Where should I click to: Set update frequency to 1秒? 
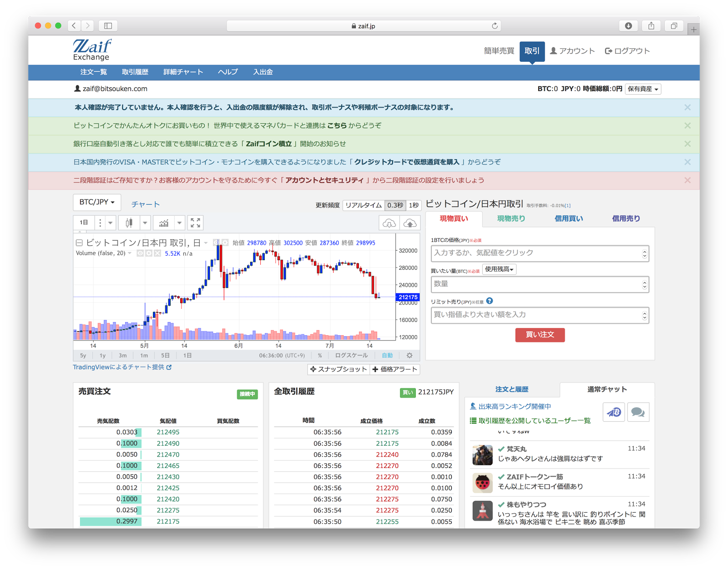[413, 205]
